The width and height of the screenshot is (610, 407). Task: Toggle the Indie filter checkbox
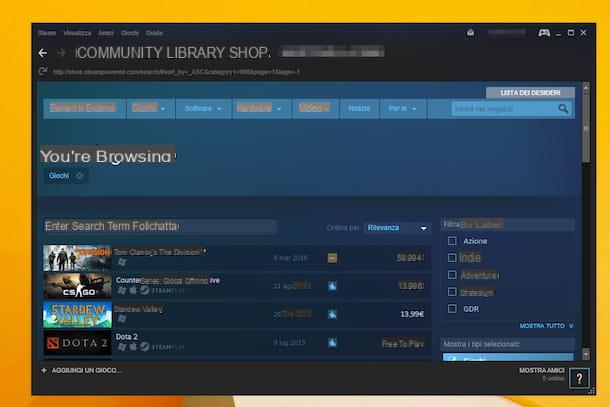point(452,258)
